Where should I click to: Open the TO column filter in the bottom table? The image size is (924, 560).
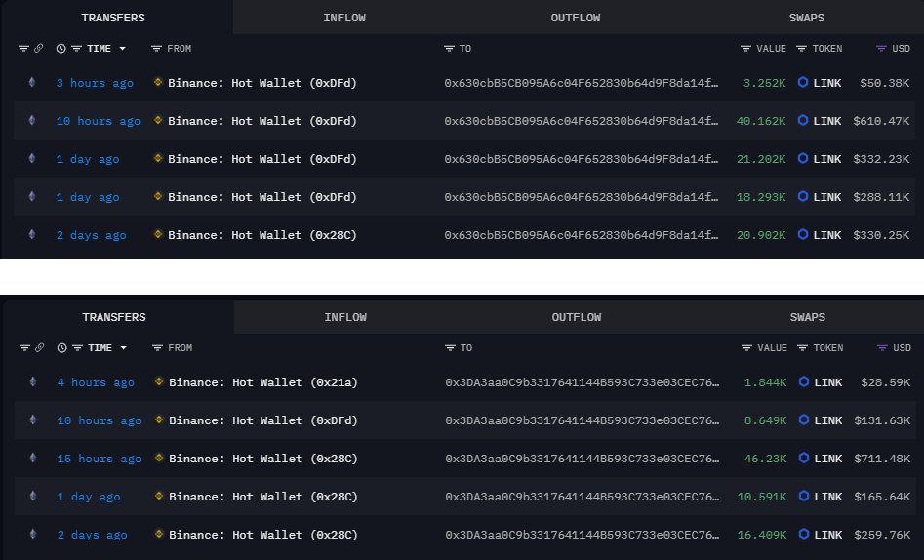pyautogui.click(x=449, y=347)
